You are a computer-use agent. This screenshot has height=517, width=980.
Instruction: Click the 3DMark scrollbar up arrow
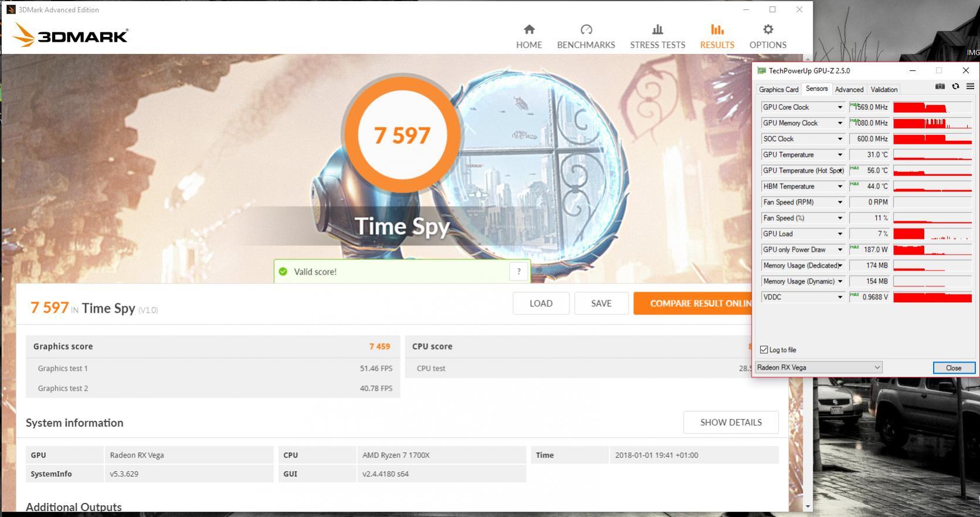[808, 59]
